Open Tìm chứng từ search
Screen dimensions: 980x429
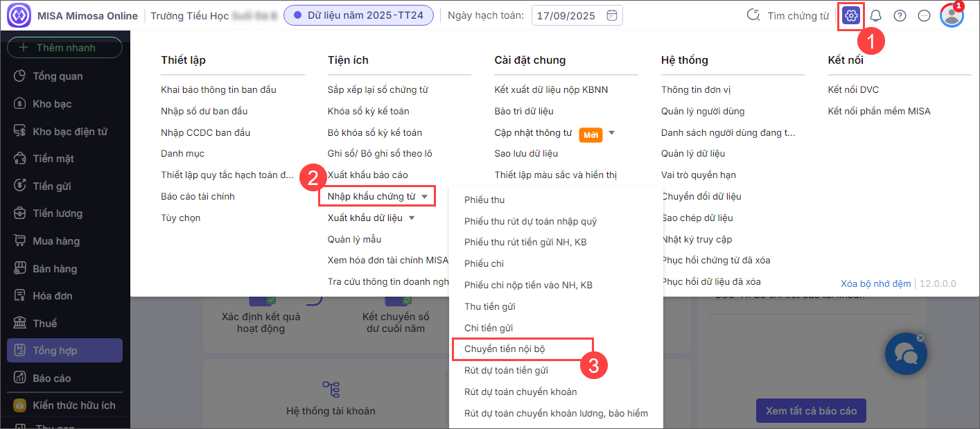[x=787, y=16]
